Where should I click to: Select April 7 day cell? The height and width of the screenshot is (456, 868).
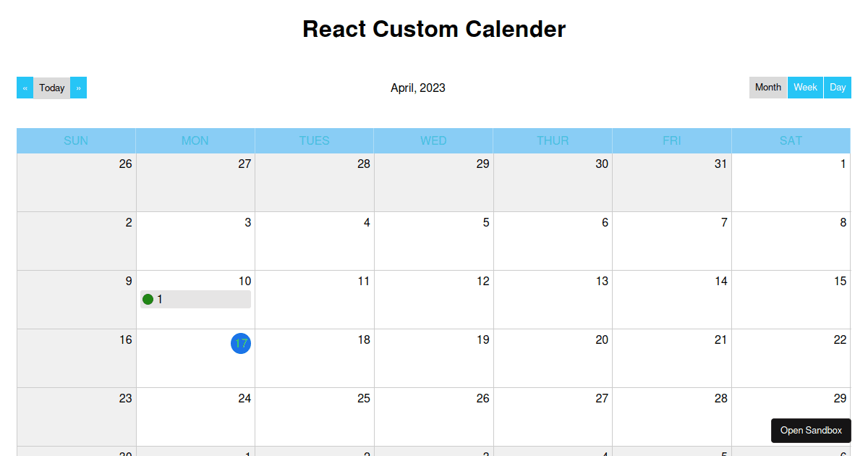pos(672,241)
